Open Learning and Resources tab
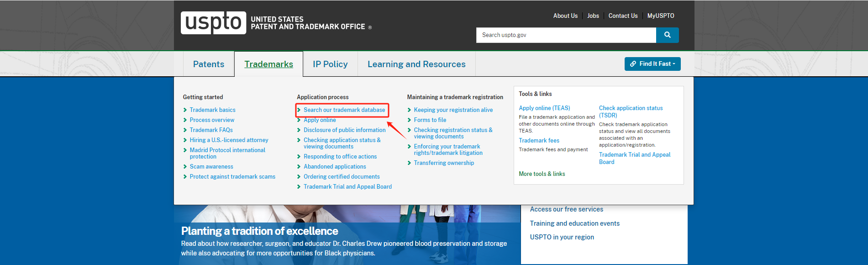Viewport: 868px width, 265px height. coord(416,64)
